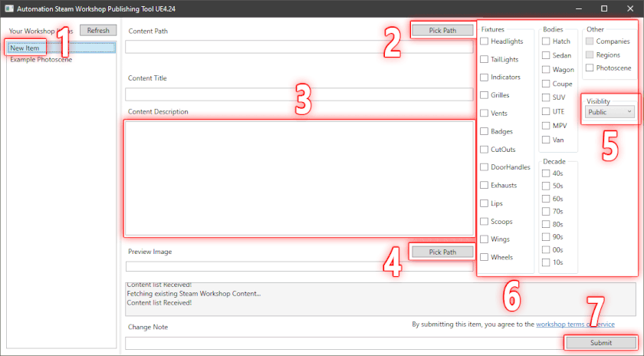644x356 pixels.
Task: Click 'Fetching existing Steam Workshop Content...' log line
Action: tap(194, 294)
